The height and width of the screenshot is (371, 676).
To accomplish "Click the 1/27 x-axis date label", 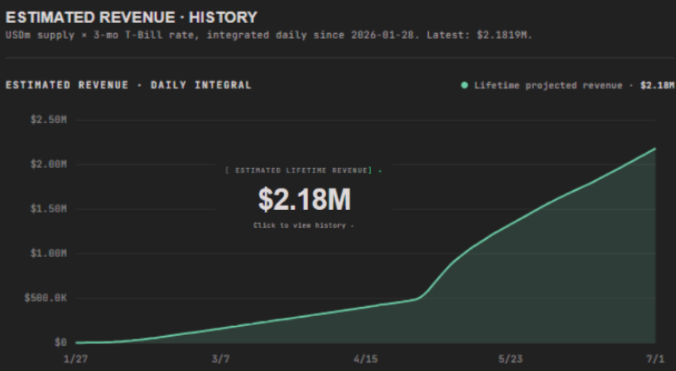I will [76, 359].
